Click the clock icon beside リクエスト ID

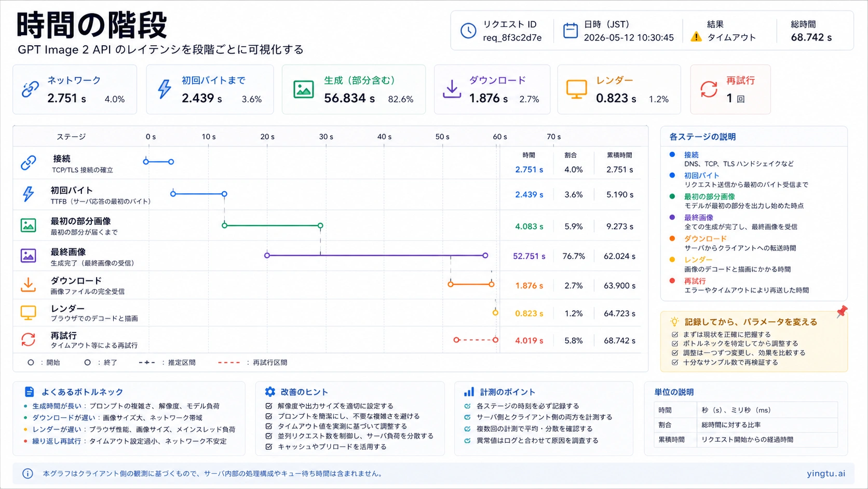468,31
